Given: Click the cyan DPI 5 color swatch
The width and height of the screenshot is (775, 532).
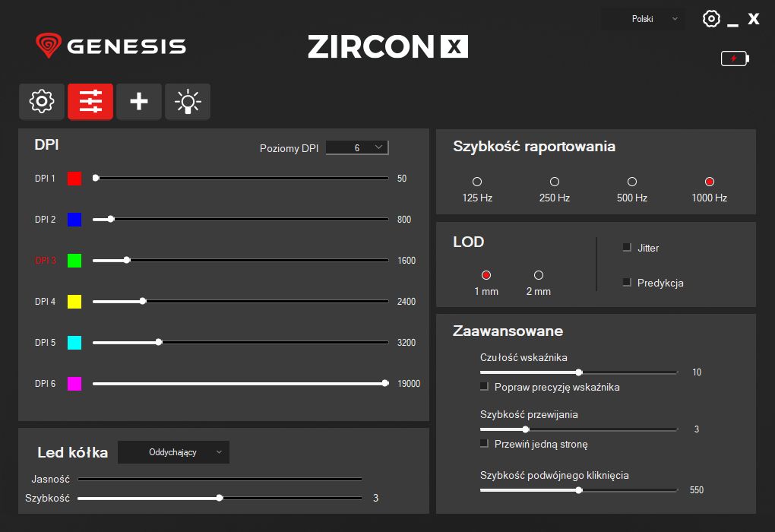Looking at the screenshot, I should tap(74, 343).
